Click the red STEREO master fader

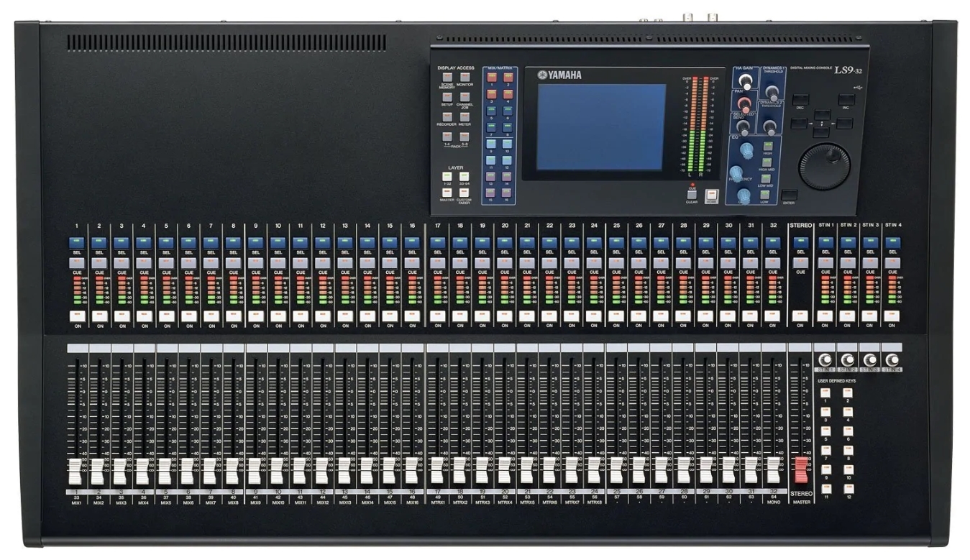pos(800,471)
